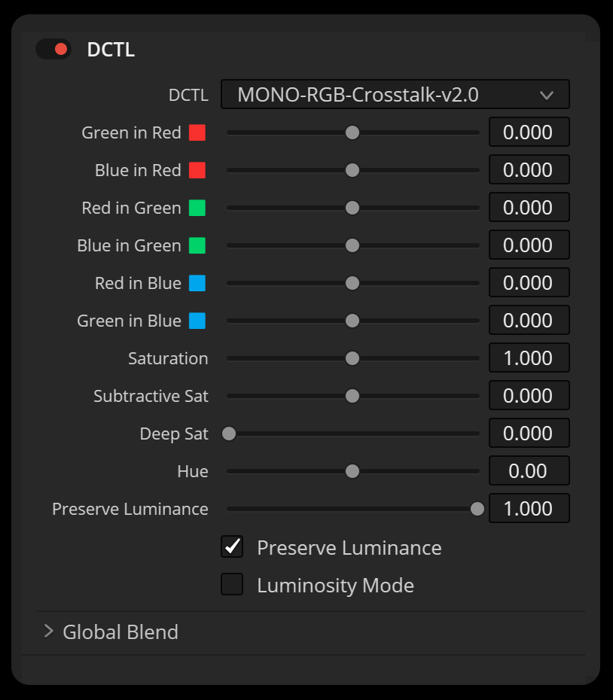
Task: Click the Blue in Green color swatch
Action: (x=197, y=246)
